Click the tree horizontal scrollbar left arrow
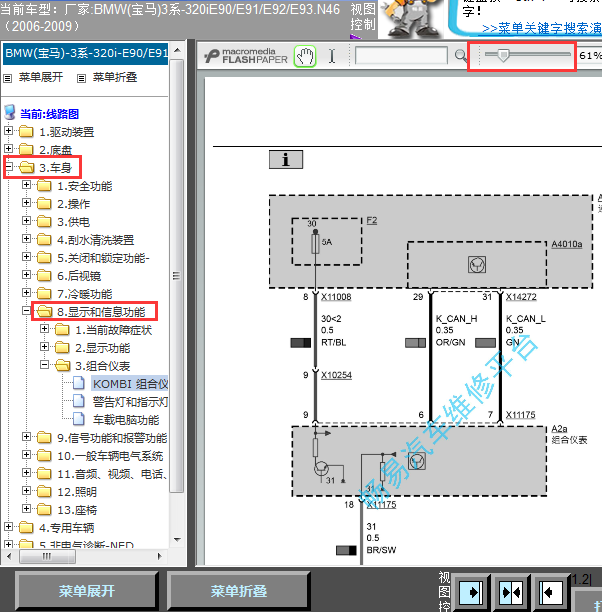Image resolution: width=602 pixels, height=612 pixels. click(9, 556)
